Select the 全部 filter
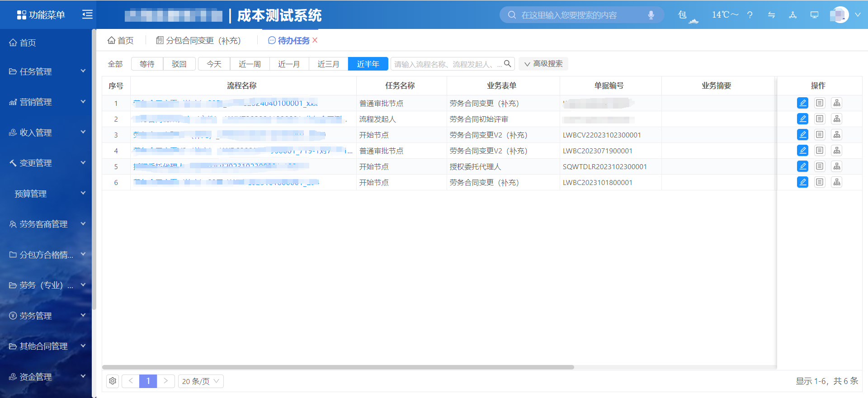868x398 pixels. click(x=115, y=64)
